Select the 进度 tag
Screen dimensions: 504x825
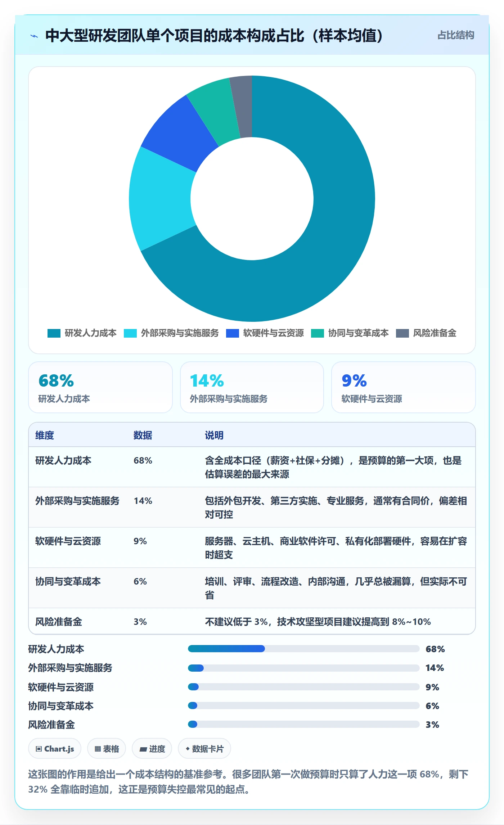pyautogui.click(x=152, y=749)
